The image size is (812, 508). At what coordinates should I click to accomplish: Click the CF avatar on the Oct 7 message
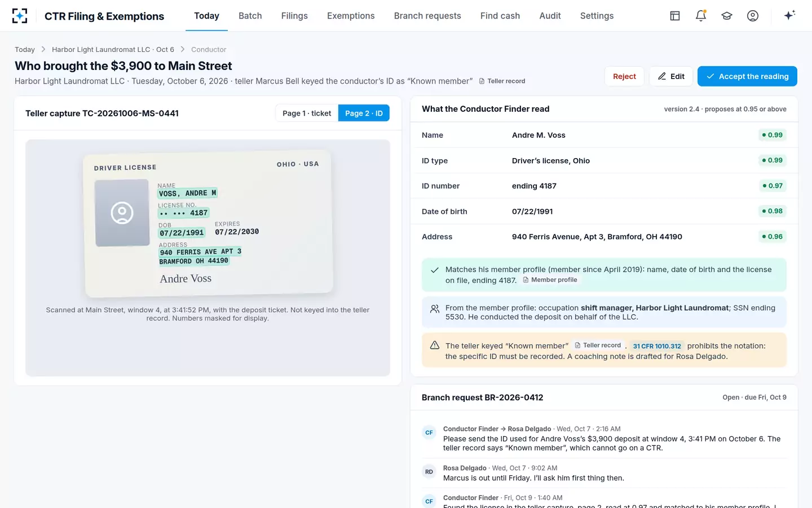(x=429, y=433)
